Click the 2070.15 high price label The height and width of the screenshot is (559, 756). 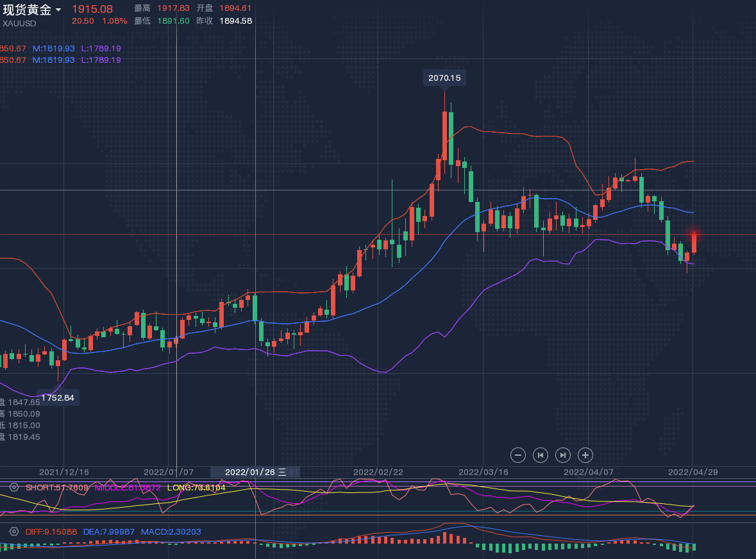point(444,78)
